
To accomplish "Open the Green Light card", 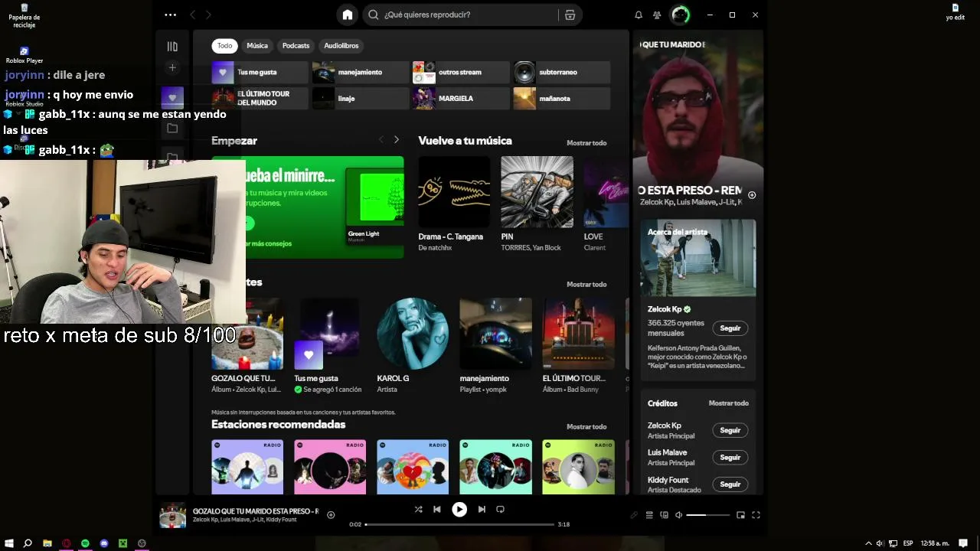I will [x=374, y=205].
